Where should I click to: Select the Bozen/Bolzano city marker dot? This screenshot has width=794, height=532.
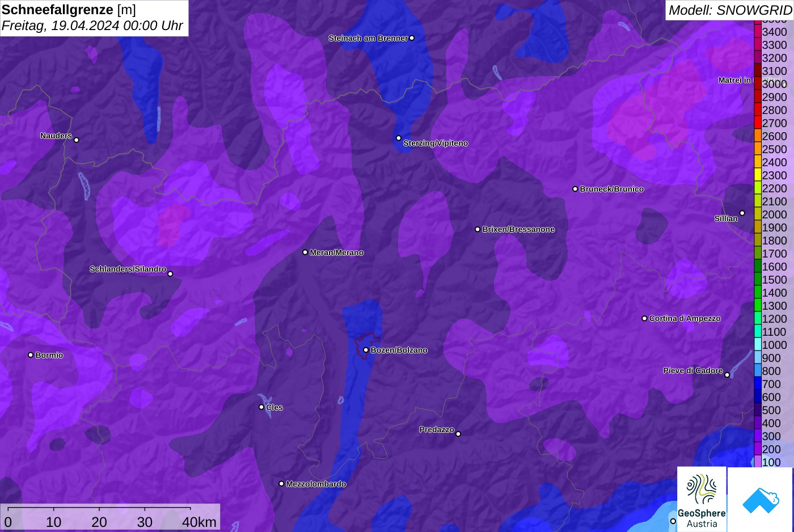tap(366, 350)
